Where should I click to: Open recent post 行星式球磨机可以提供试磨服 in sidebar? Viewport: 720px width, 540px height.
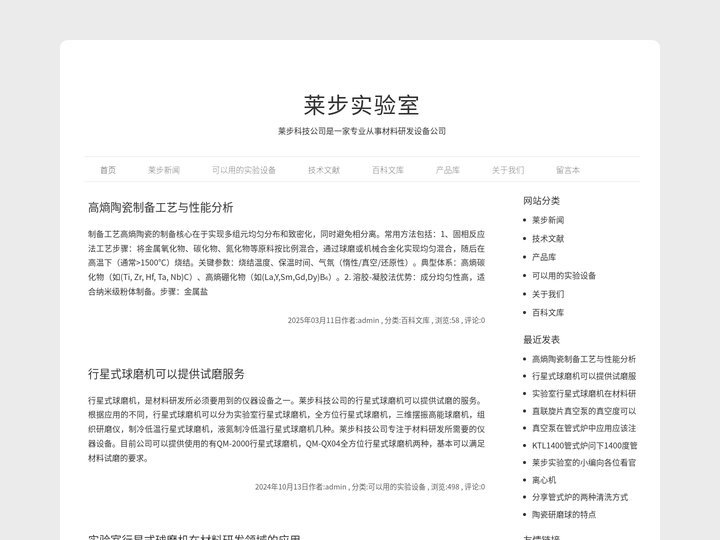pyautogui.click(x=584, y=376)
